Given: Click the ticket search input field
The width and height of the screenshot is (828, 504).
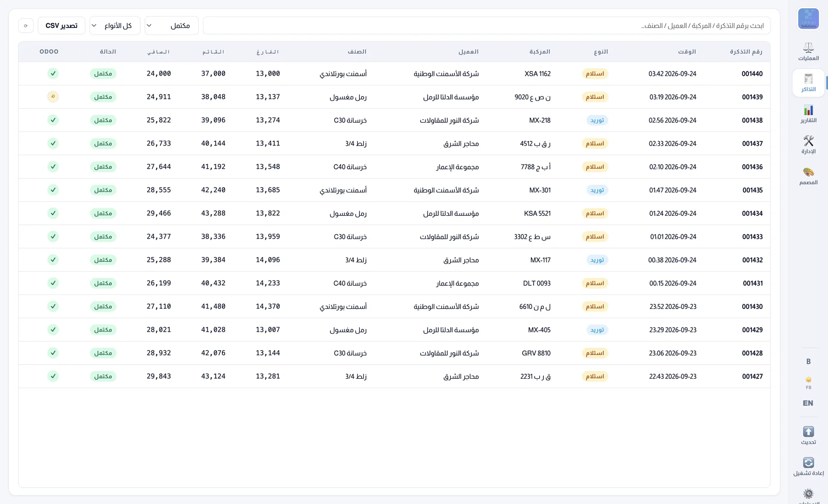Looking at the screenshot, I should coord(486,25).
